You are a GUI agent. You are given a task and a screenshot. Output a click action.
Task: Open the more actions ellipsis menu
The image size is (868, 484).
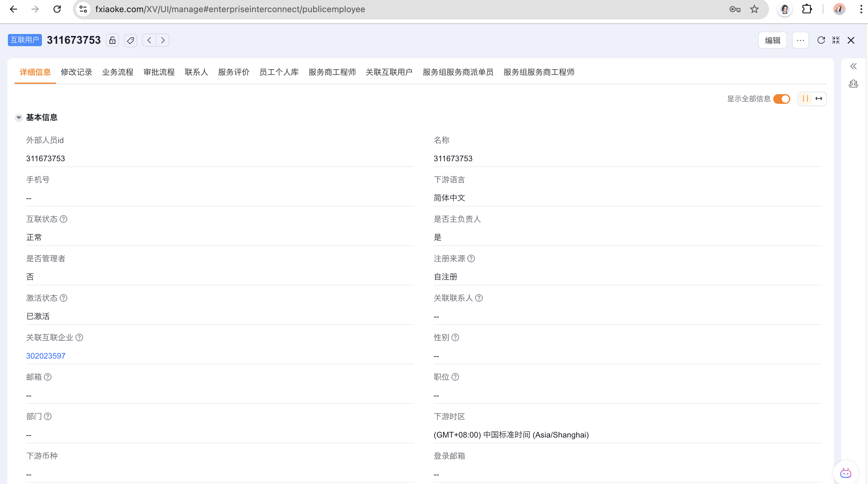(800, 40)
